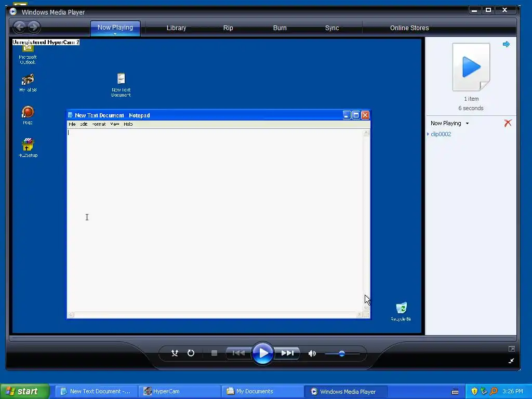Click the red ball desktop icon in video

(x=28, y=115)
